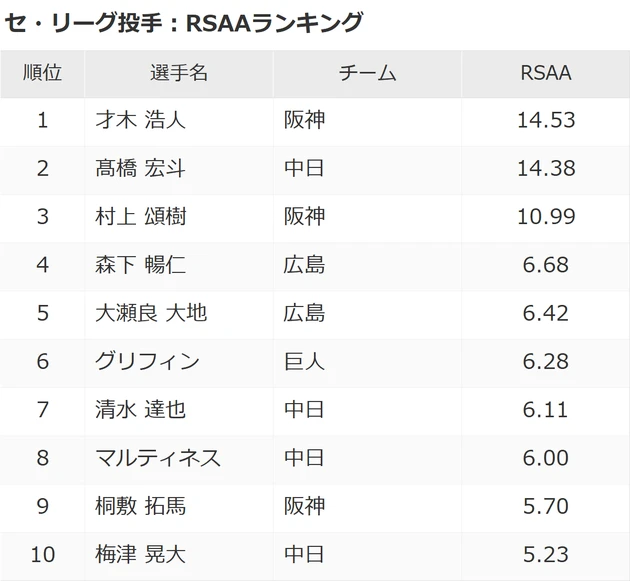Screen dimensions: 630x581
Task: Click the セ・リーグ投手 RSAAランキング title
Action: 185,22
